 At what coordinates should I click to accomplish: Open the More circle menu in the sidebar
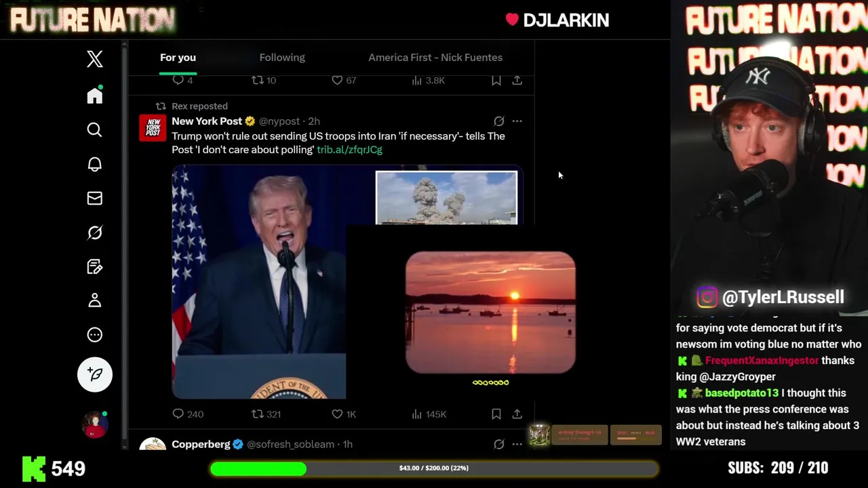(x=94, y=335)
